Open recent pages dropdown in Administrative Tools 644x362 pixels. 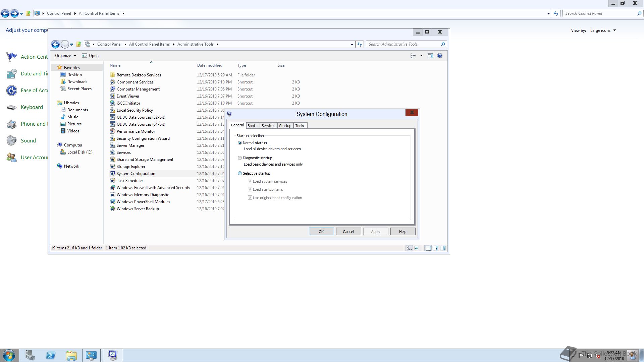tap(71, 45)
